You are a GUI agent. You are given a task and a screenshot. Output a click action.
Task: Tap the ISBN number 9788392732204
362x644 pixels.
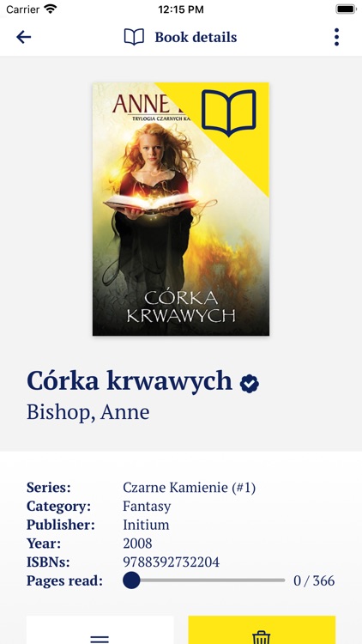tap(172, 562)
